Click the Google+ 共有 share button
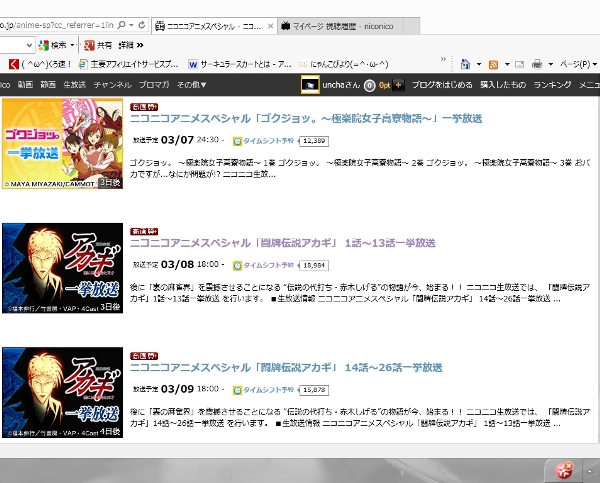 point(98,45)
